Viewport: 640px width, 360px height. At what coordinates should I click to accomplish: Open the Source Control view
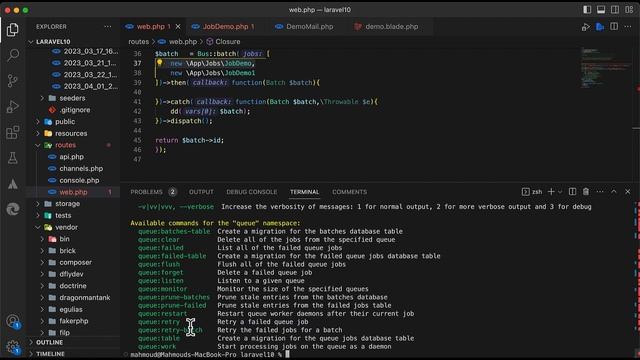pyautogui.click(x=13, y=81)
